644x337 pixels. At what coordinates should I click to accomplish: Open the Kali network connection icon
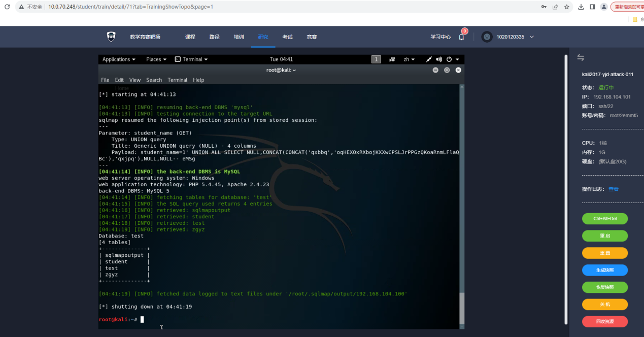coord(429,59)
